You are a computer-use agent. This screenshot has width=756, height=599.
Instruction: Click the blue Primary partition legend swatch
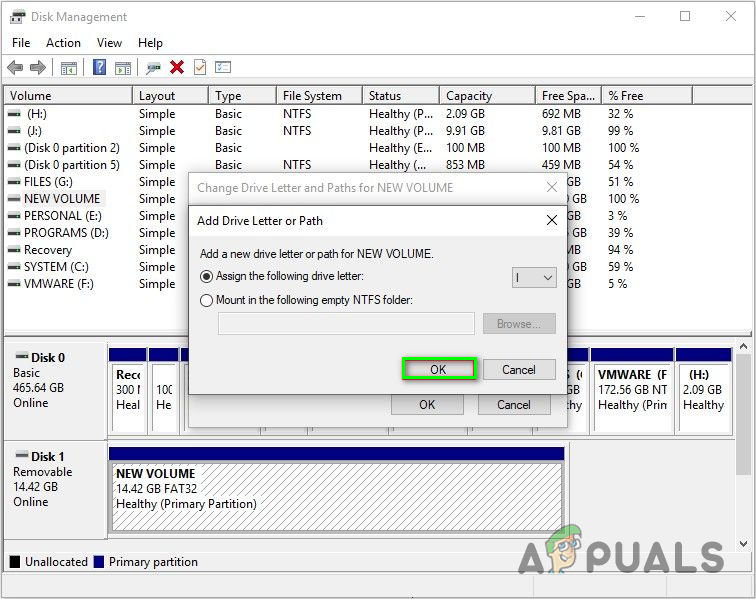(x=99, y=562)
